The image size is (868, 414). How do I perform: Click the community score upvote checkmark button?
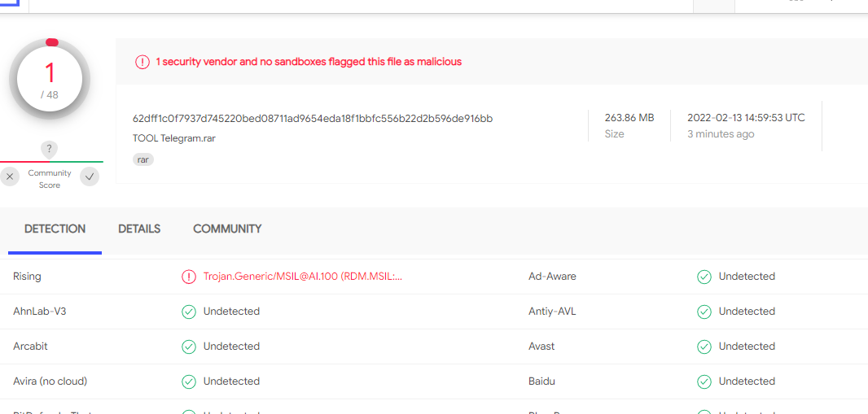tap(90, 176)
